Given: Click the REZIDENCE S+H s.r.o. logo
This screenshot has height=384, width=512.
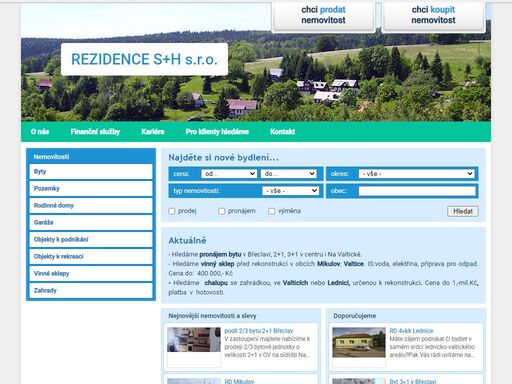Looking at the screenshot, I should (x=144, y=59).
